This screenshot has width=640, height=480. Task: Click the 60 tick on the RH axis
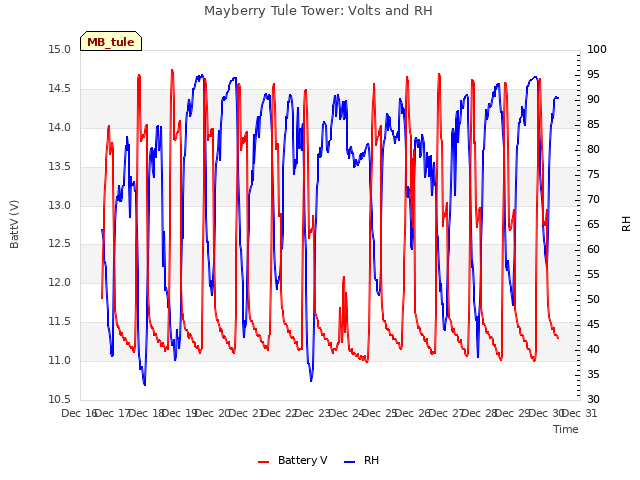point(593,249)
